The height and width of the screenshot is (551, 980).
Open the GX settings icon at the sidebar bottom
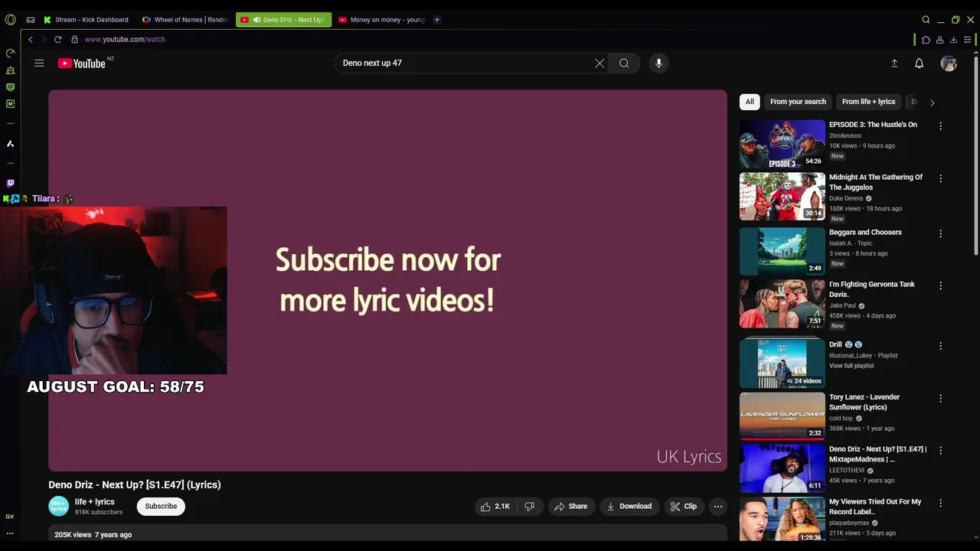10,517
